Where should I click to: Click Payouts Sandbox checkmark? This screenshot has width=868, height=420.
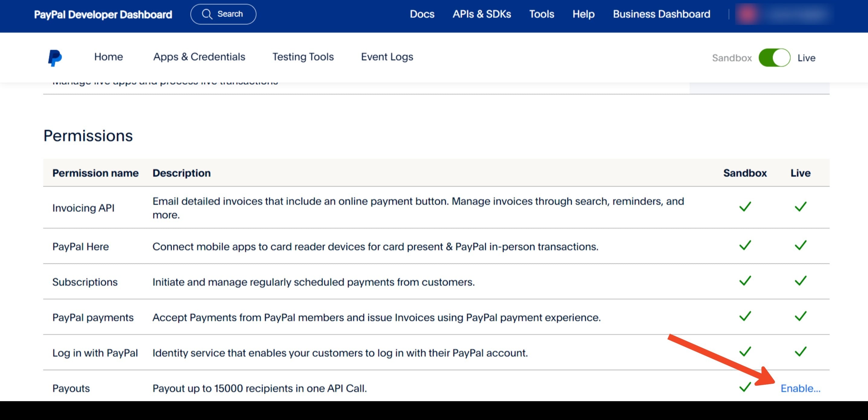click(x=745, y=387)
